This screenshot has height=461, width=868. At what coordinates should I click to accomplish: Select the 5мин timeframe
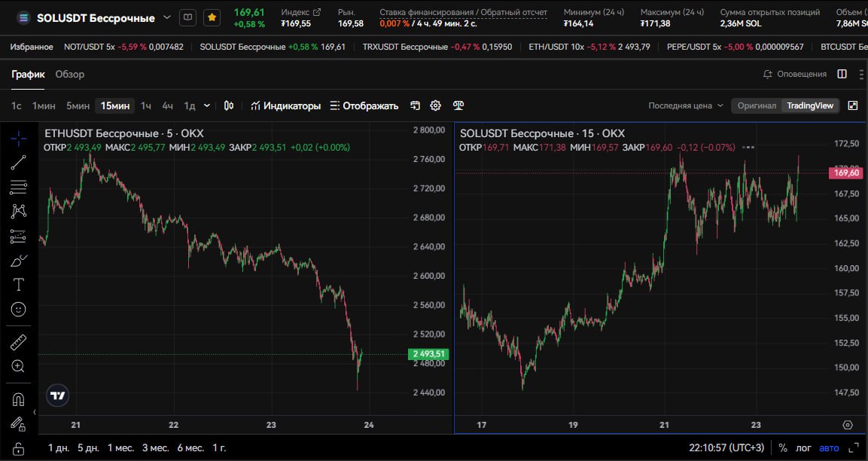[78, 105]
